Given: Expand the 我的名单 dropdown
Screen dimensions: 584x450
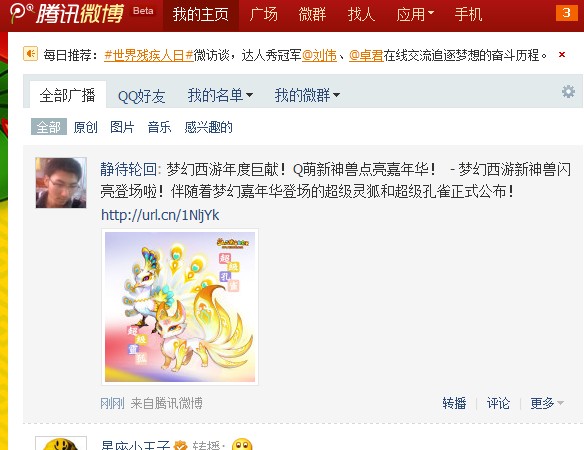Looking at the screenshot, I should tap(220, 95).
